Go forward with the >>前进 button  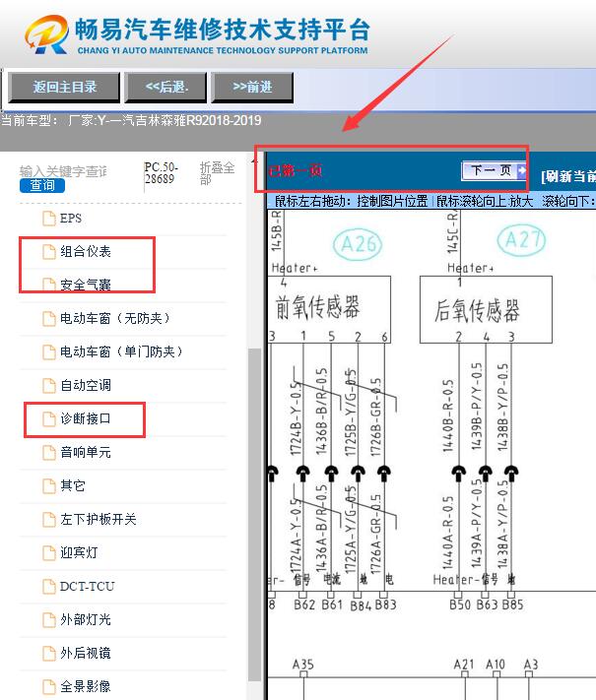252,88
